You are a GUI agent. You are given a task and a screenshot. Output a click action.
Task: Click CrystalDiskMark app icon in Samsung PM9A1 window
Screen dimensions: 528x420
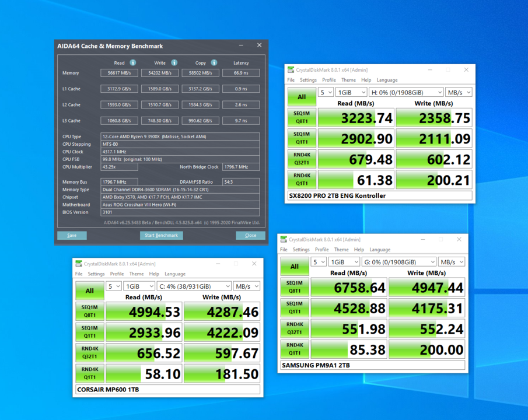pos(284,239)
